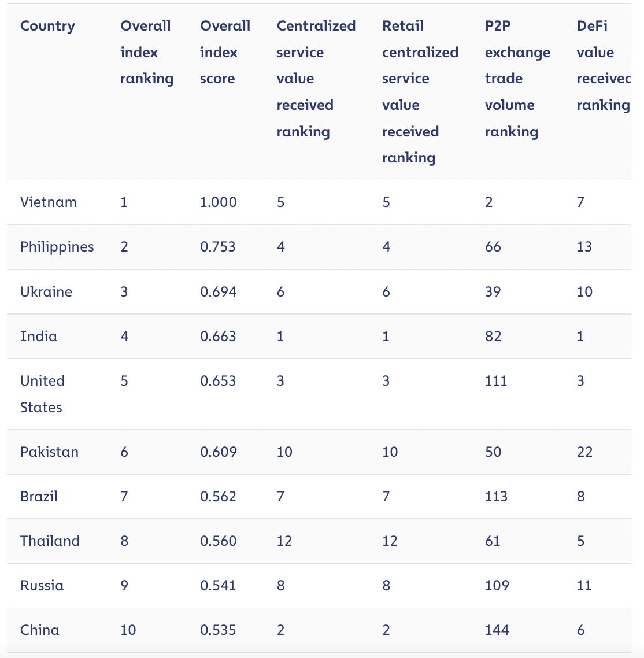Select P2P exchange trade volume ranking header

pyautogui.click(x=517, y=79)
